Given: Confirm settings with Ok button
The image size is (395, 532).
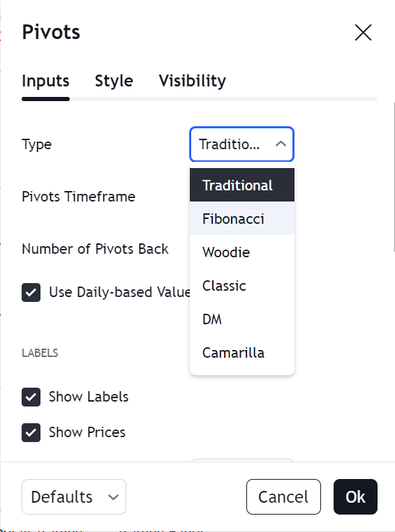Looking at the screenshot, I should coord(355,496).
